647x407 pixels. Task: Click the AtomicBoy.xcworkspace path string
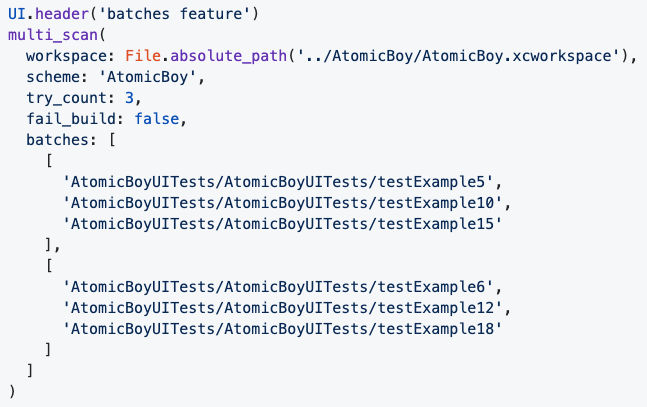tap(458, 56)
